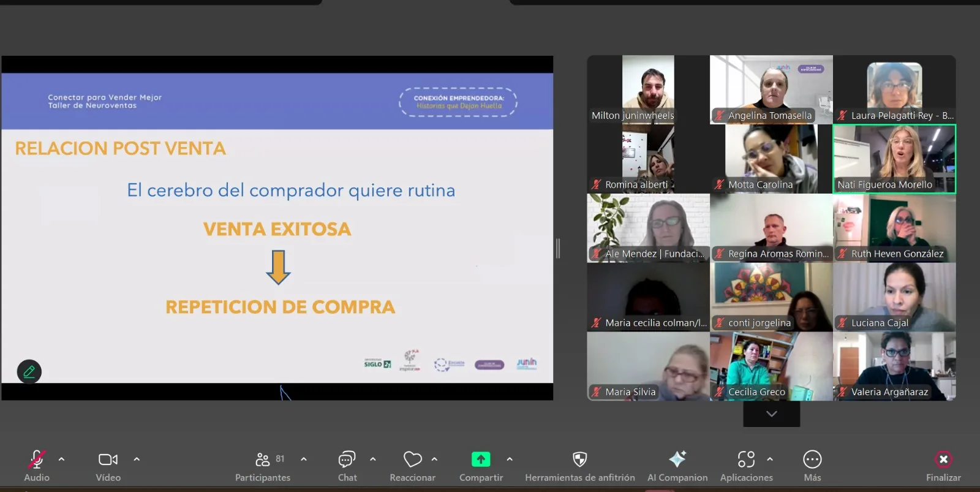Click Finalizar to end the meeting

(943, 465)
